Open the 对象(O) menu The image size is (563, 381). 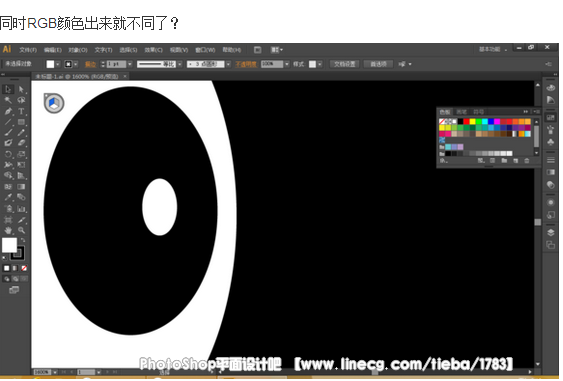[x=78, y=50]
